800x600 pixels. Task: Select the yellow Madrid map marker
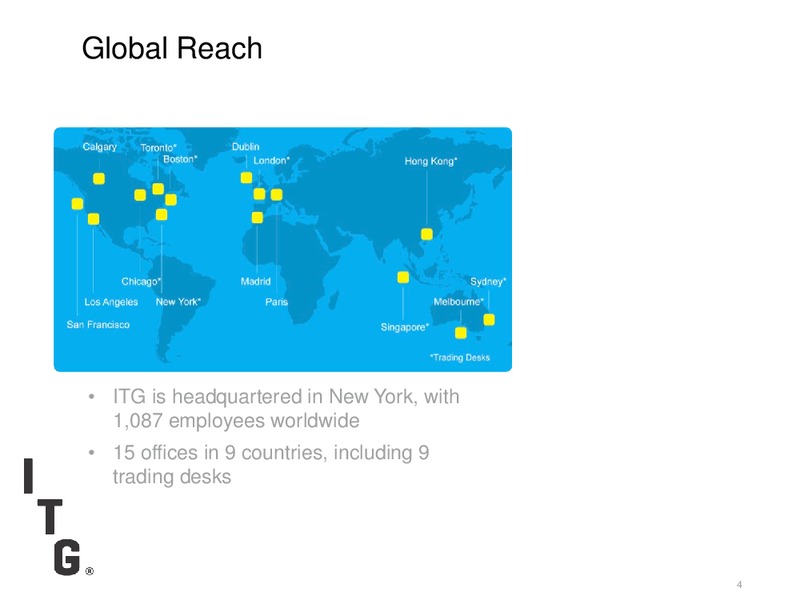pyautogui.click(x=257, y=218)
